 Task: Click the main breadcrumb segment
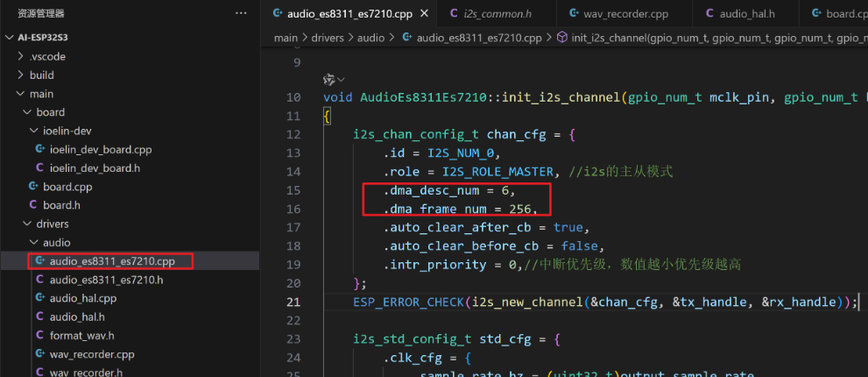coord(286,38)
